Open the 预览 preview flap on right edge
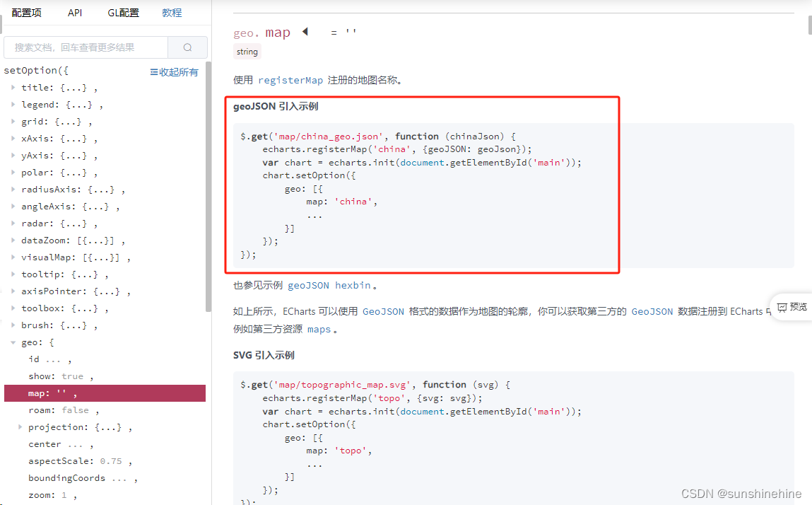Image resolution: width=812 pixels, height=505 pixels. [795, 307]
